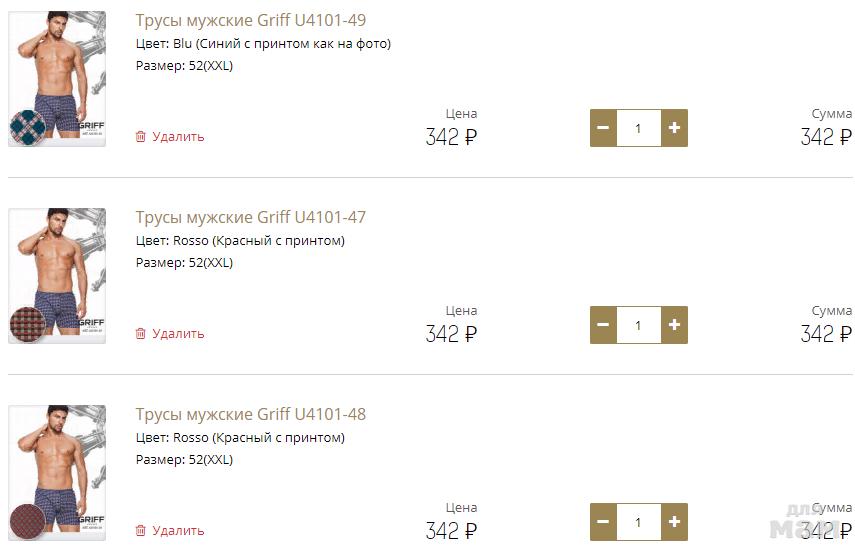The height and width of the screenshot is (553, 855).
Task: Decrease quantity of Griff U4101-49
Action: [603, 128]
